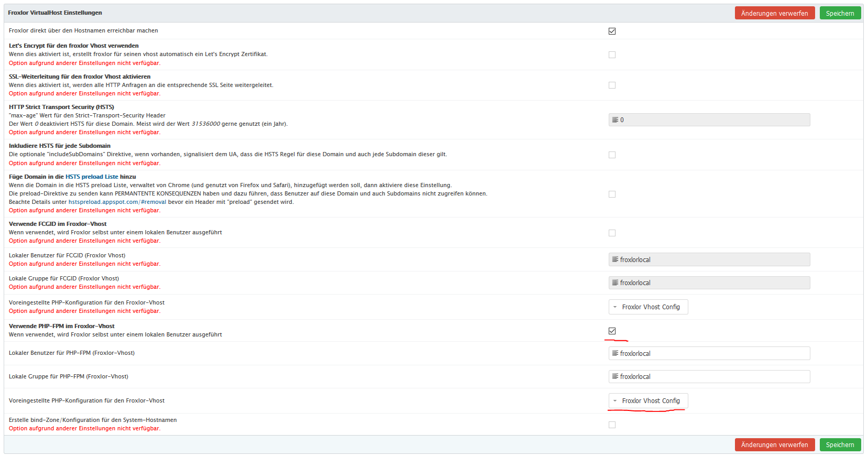Image resolution: width=868 pixels, height=456 pixels.
Task: Toggle Verwende PHP-FPM im Froxlor-Vhost checkbox
Action: pyautogui.click(x=612, y=331)
